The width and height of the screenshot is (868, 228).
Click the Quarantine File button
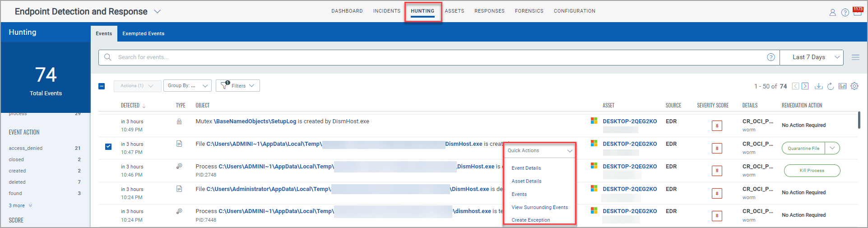pos(803,148)
